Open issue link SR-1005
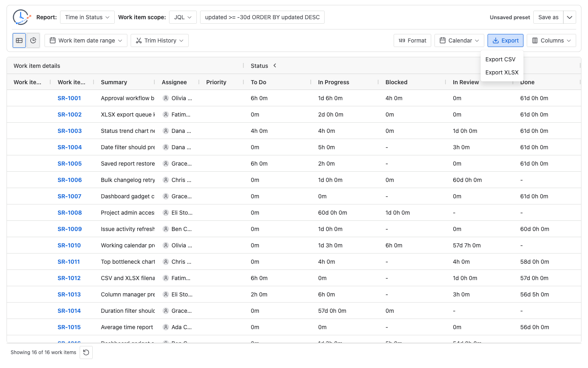 (69, 164)
